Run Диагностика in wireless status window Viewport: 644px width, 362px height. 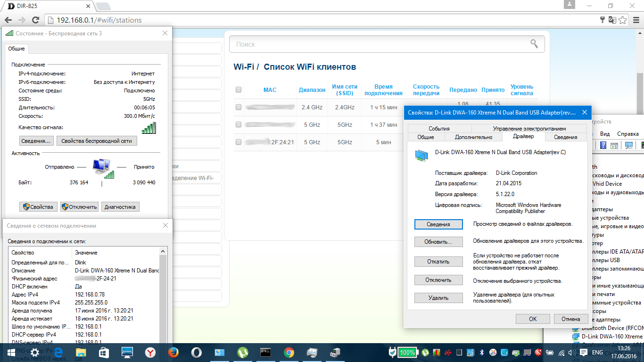coord(120,206)
